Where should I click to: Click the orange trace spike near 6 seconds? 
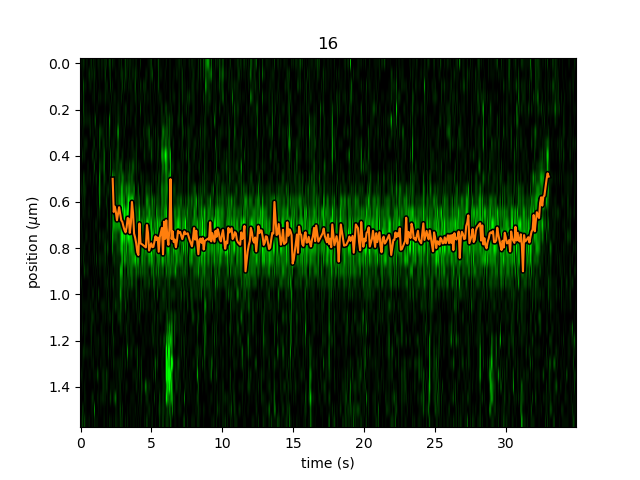click(170, 180)
